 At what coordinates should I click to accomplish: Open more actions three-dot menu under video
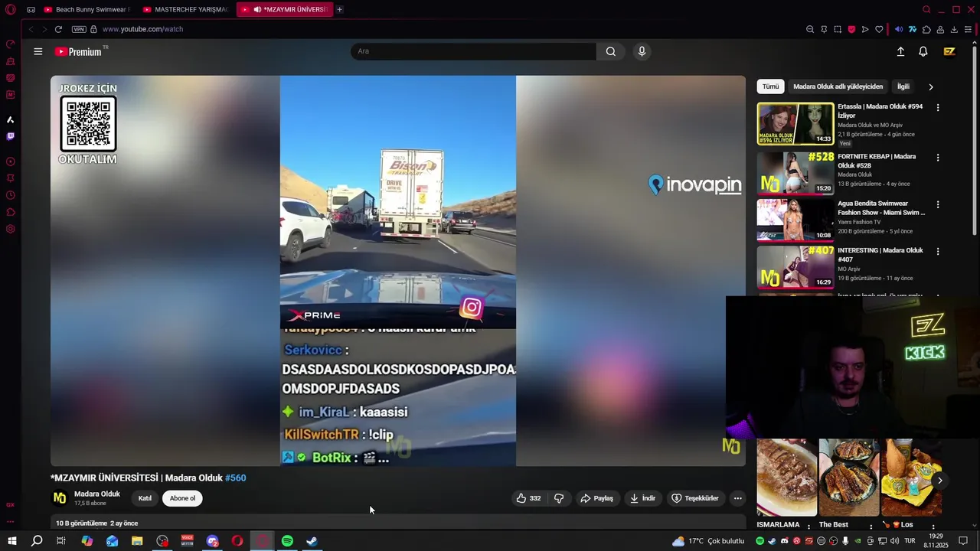coord(737,498)
